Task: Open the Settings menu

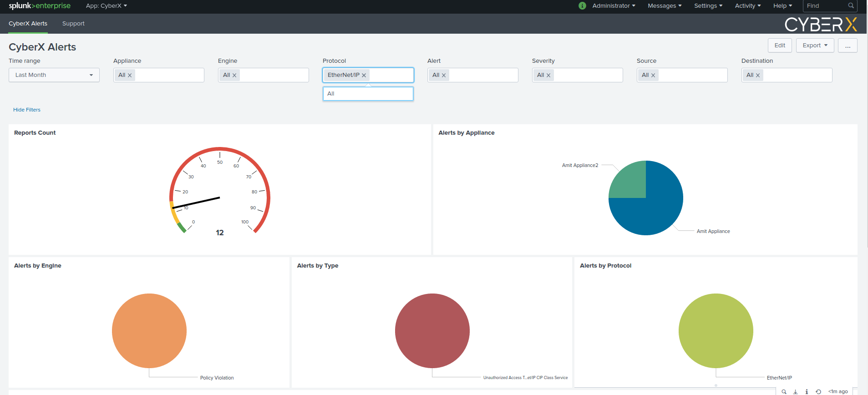Action: point(708,6)
